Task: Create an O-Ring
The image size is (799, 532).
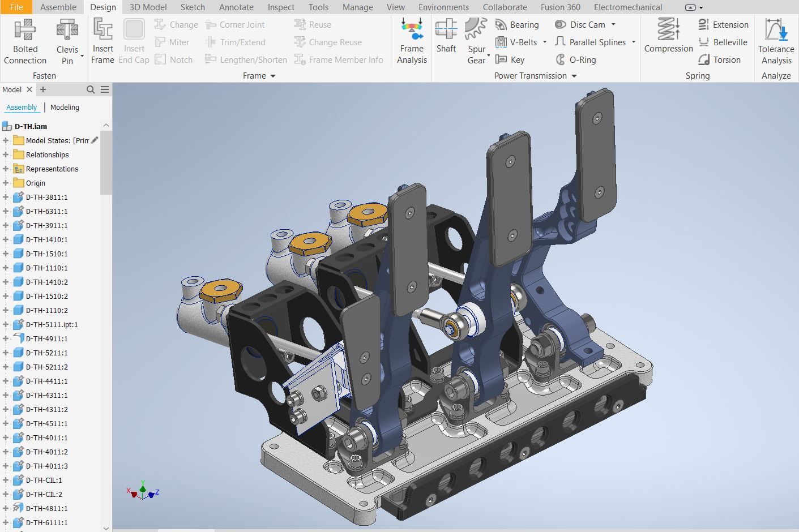Action: click(x=575, y=60)
